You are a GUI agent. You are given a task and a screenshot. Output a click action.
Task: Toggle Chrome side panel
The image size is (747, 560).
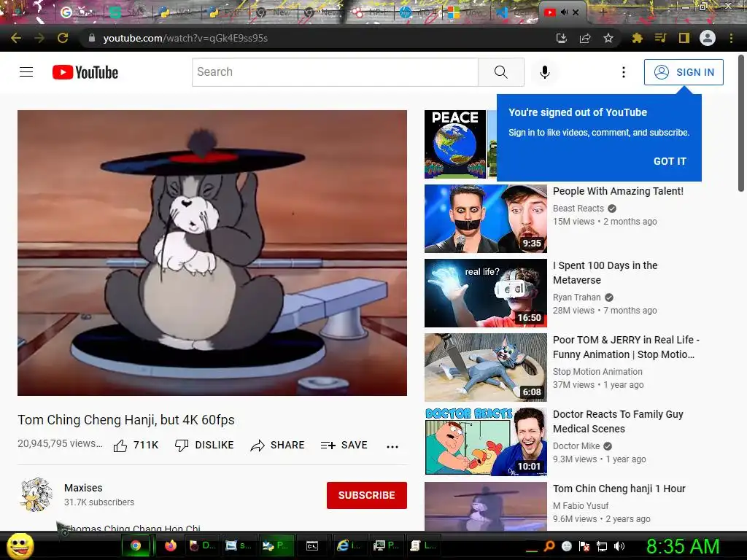click(x=684, y=38)
